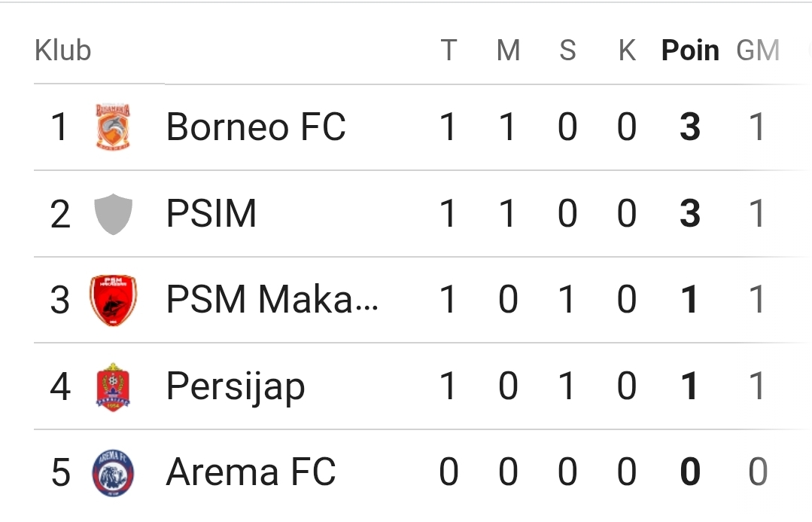Screen dimensions: 812x522
Task: Click the Arema FC lion logo
Action: click(x=114, y=473)
